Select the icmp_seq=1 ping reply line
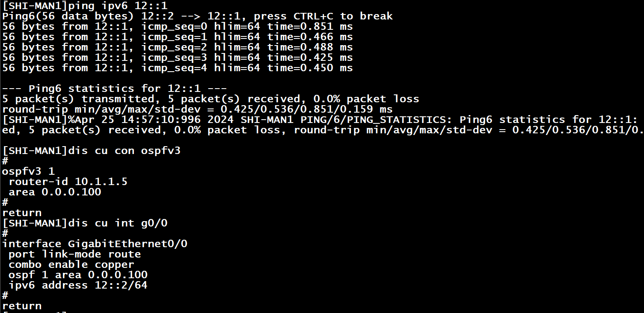This screenshot has width=644, height=313. pos(177,37)
